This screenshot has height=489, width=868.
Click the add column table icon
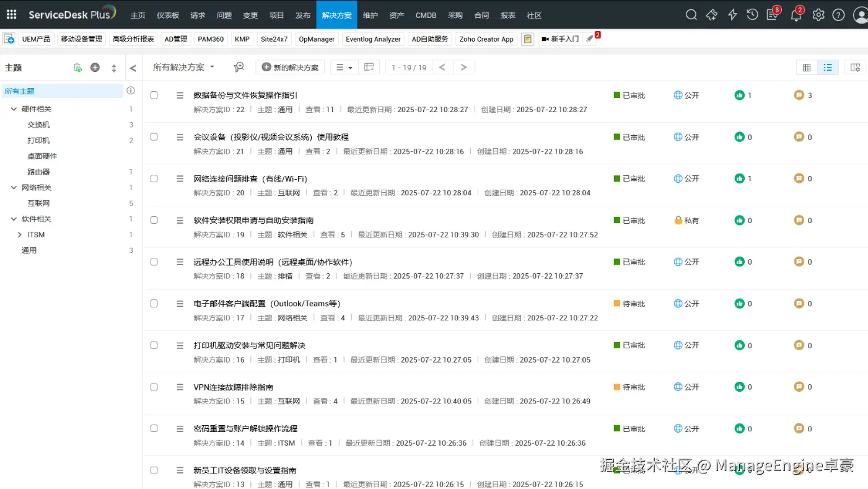click(x=369, y=67)
